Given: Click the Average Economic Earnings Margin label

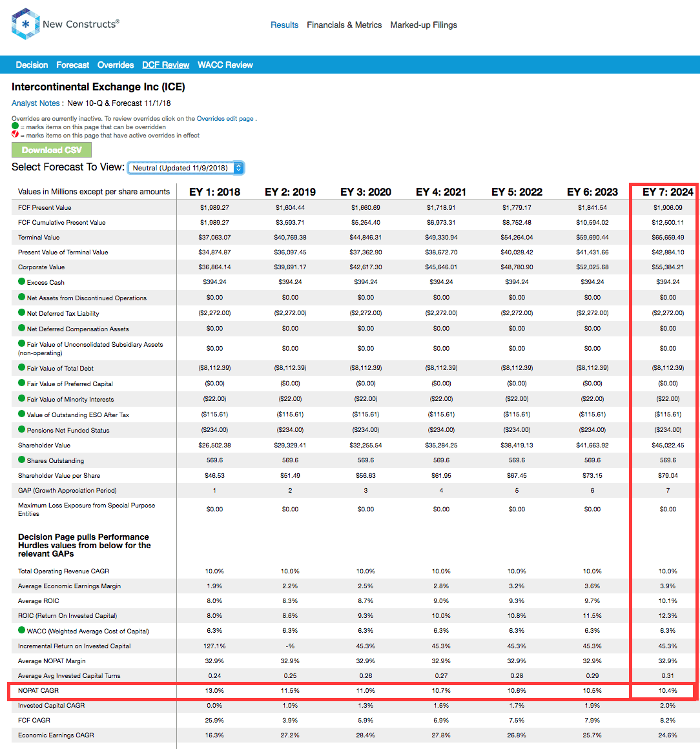Looking at the screenshot, I should [x=69, y=586].
